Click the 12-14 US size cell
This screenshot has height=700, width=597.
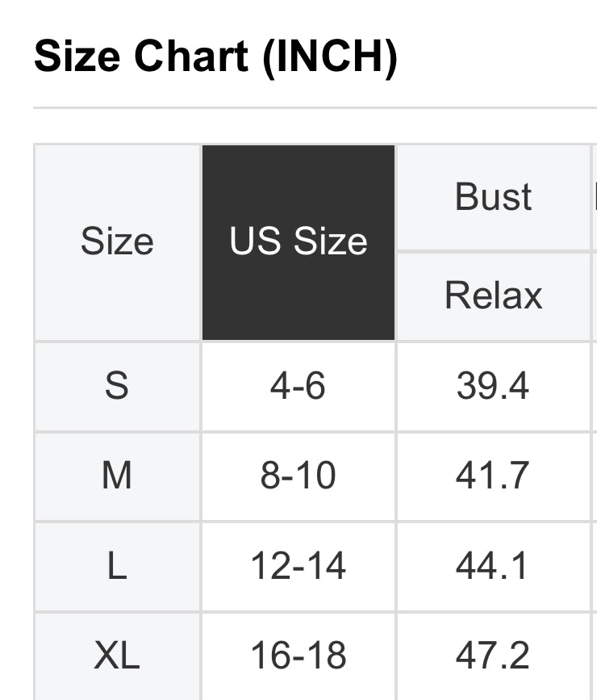coord(298,566)
